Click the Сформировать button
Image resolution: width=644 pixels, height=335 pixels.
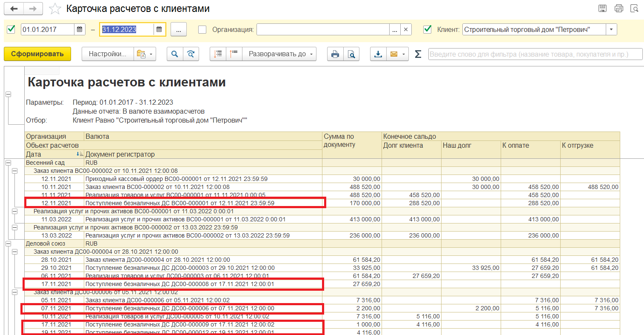[x=37, y=54]
